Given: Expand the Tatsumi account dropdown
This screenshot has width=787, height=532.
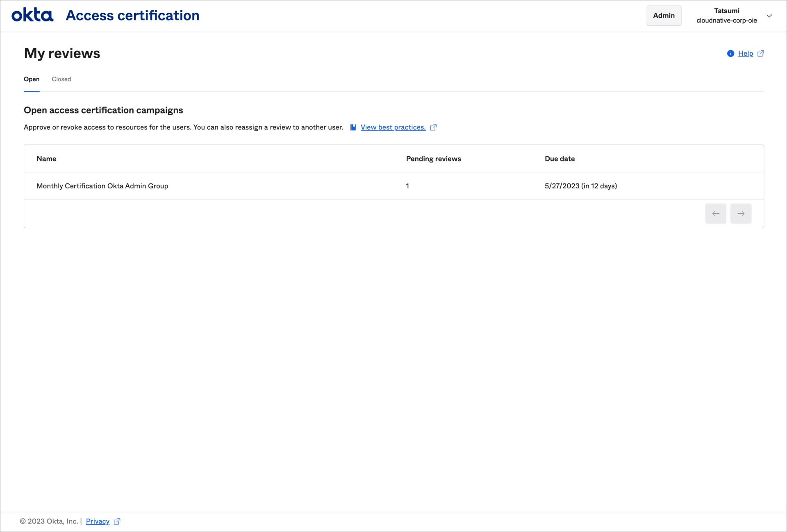Looking at the screenshot, I should [x=769, y=16].
